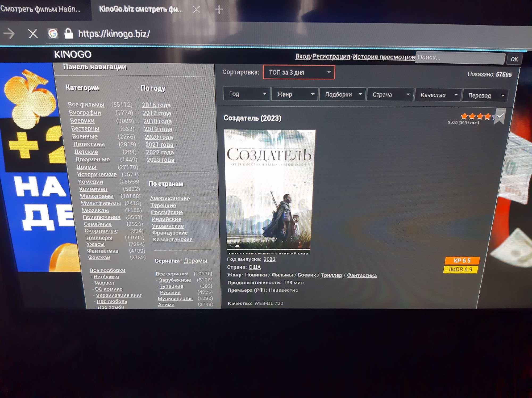Click the Новинки genre link
The height and width of the screenshot is (398, 532).
[x=256, y=275]
